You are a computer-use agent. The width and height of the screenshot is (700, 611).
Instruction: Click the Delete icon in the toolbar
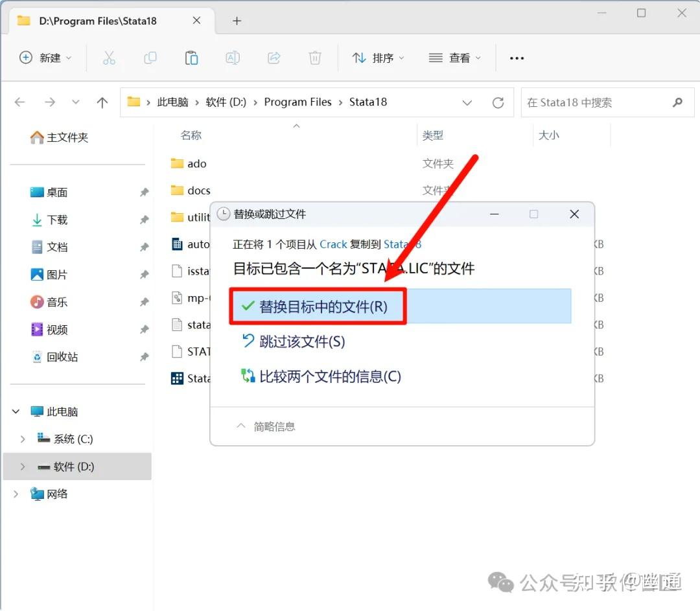[x=315, y=58]
